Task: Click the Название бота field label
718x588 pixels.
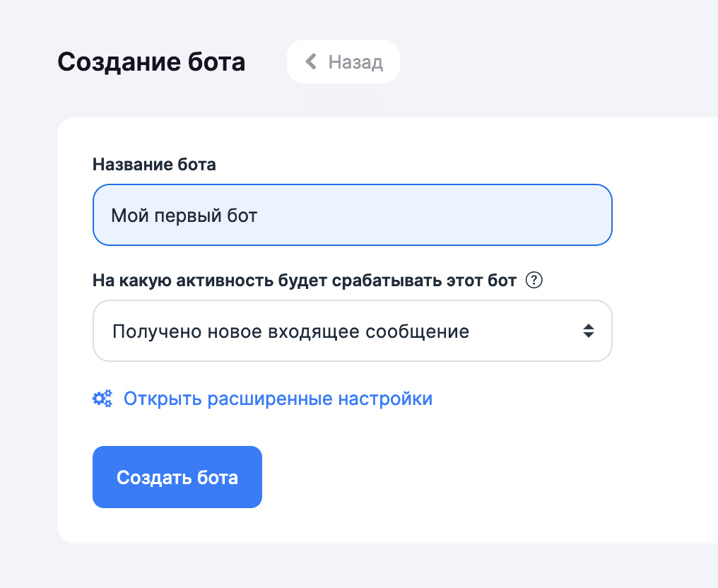Action: 153,165
